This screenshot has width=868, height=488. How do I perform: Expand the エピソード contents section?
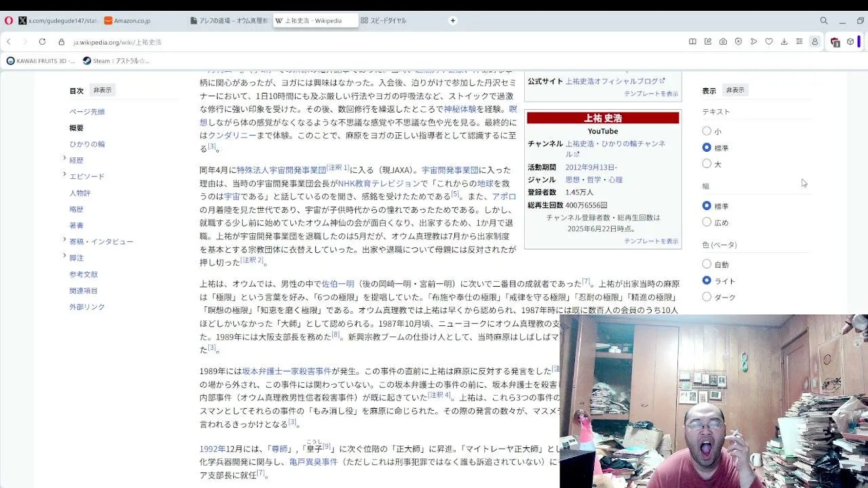[64, 175]
